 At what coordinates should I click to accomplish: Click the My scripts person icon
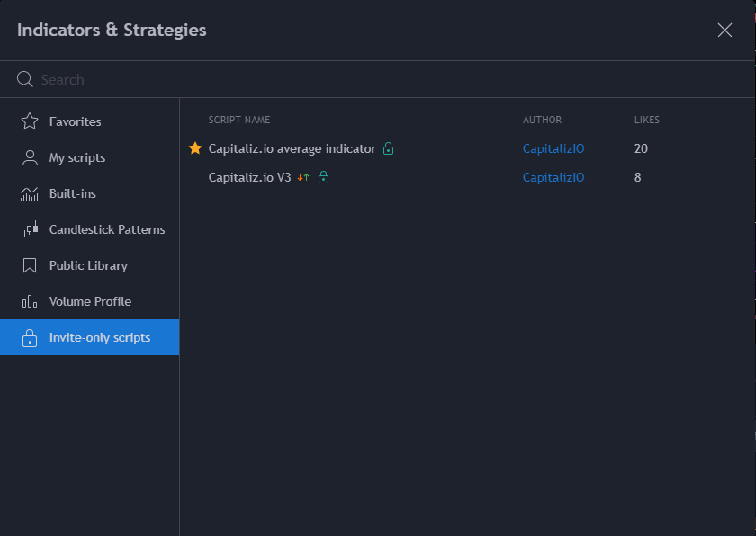coord(30,157)
